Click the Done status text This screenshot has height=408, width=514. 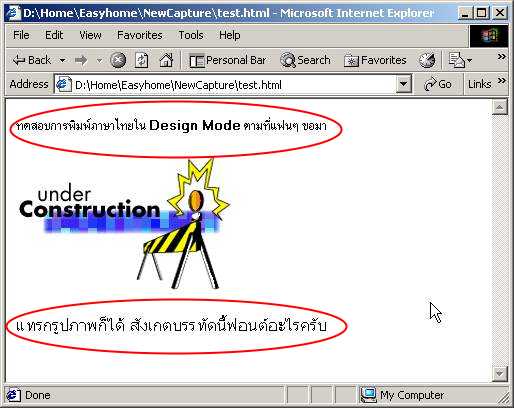[x=37, y=395]
